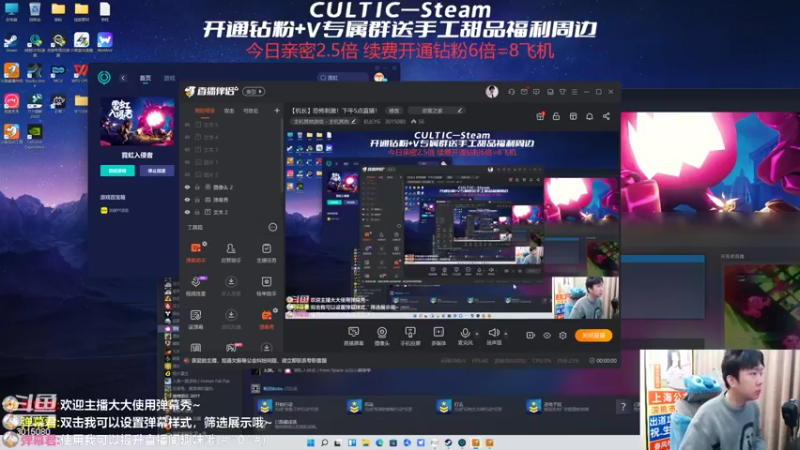Open the mail icon with red dot

524,92
